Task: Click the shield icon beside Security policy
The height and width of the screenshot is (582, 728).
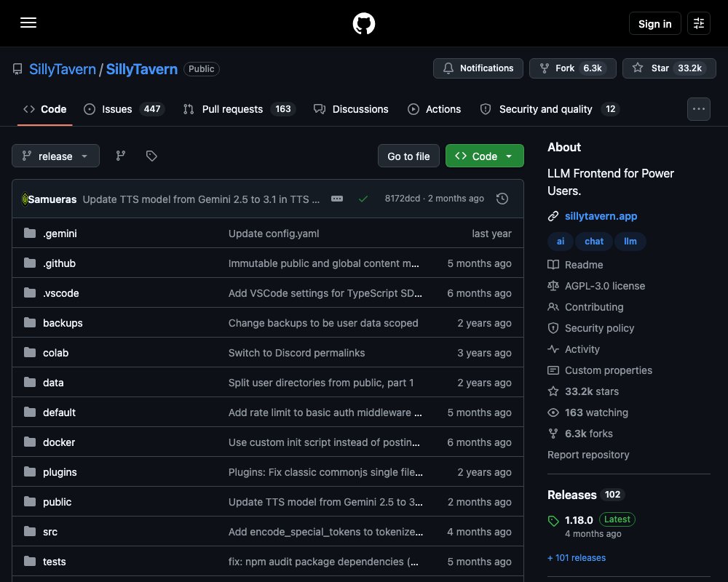Action: 553,328
